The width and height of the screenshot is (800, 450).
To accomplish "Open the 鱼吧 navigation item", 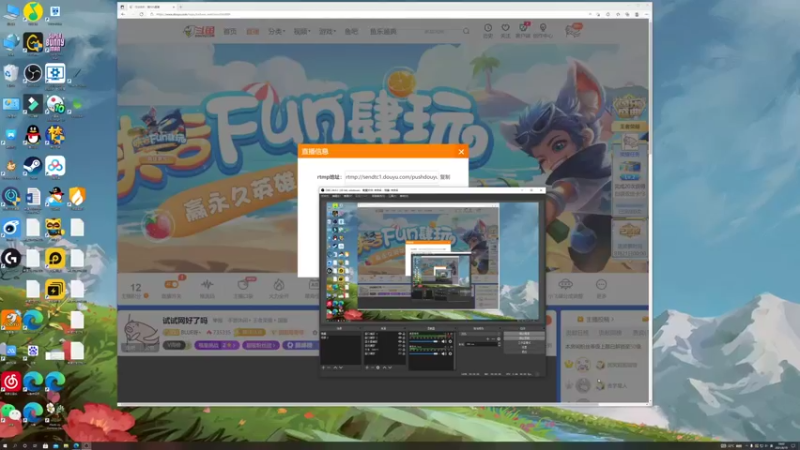I will (351, 31).
